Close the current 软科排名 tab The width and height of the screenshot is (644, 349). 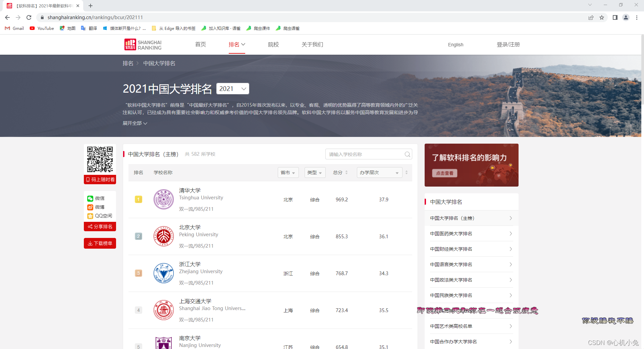coord(78,6)
